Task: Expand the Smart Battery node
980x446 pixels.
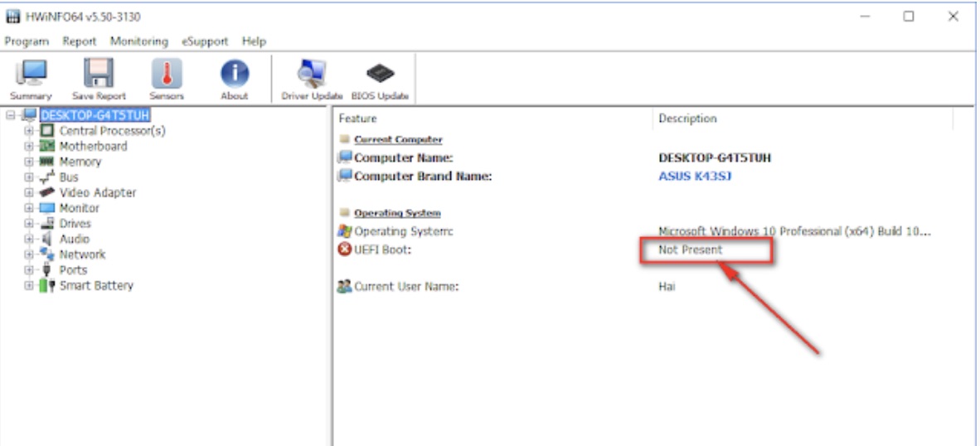Action: coord(29,285)
